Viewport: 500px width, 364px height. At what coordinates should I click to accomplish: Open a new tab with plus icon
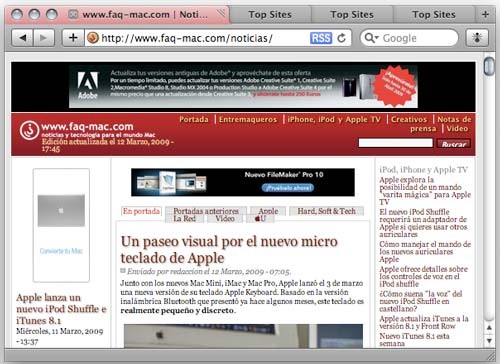485,14
